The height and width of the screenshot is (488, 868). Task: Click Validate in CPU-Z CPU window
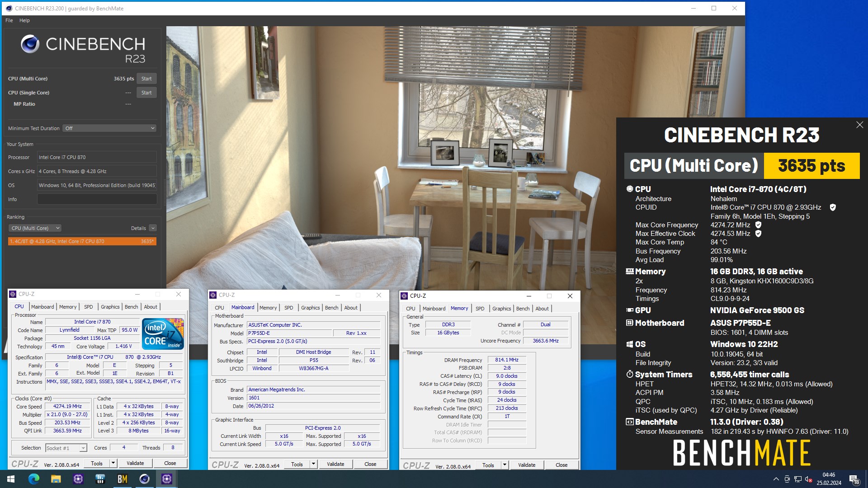(x=135, y=463)
